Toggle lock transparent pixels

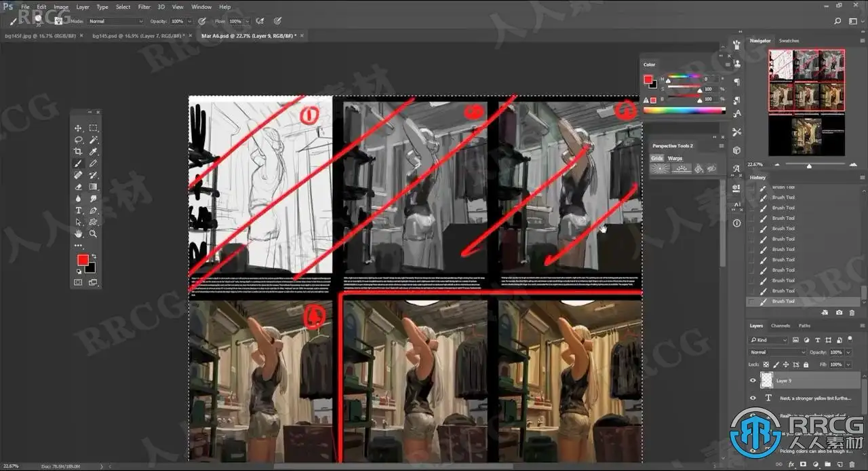click(x=768, y=364)
